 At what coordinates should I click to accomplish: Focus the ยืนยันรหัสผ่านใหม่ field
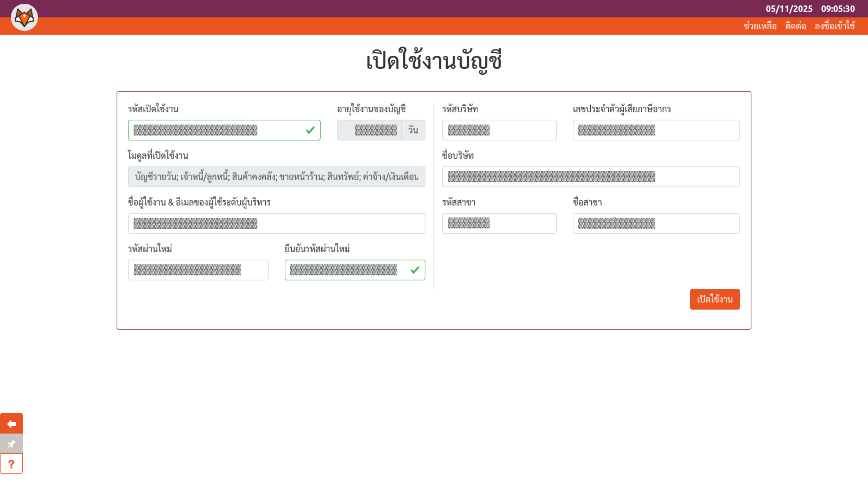pos(347,270)
